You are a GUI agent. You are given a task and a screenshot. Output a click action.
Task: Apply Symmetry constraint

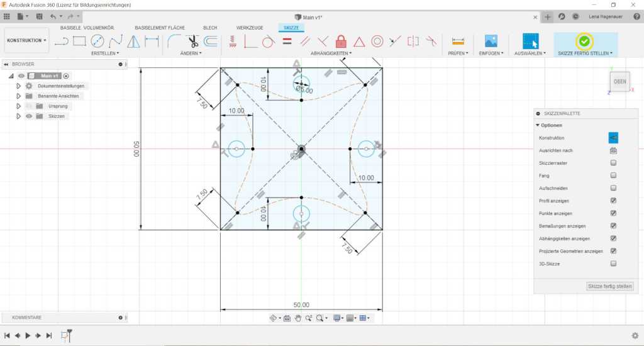(x=413, y=41)
